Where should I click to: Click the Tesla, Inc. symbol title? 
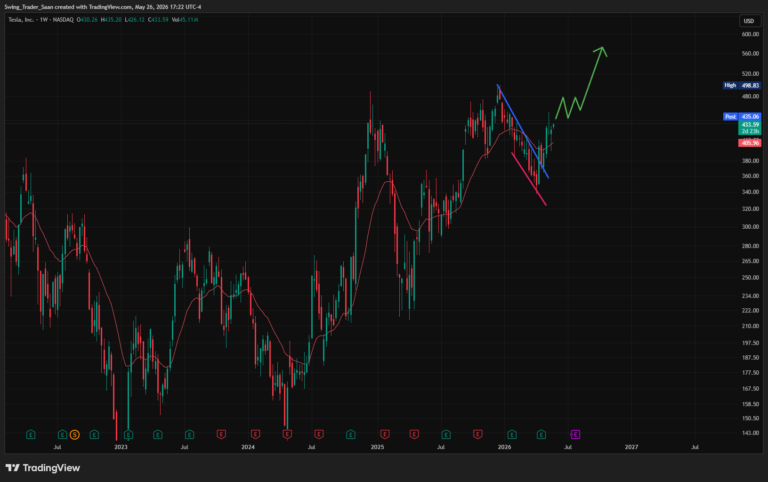tap(21, 20)
